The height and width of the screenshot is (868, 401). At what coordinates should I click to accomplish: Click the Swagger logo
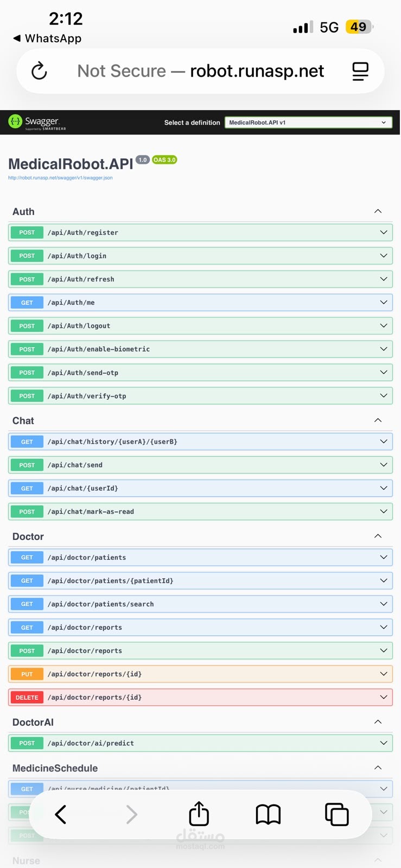pyautogui.click(x=37, y=123)
